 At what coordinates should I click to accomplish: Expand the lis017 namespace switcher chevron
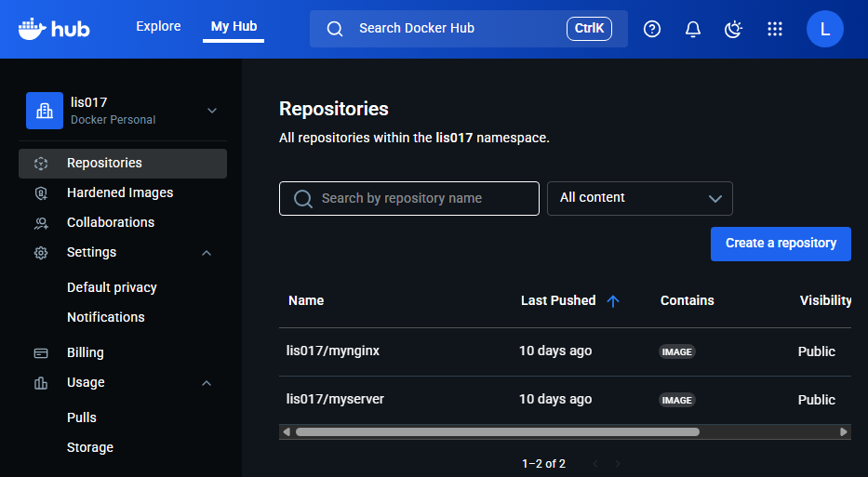212,111
